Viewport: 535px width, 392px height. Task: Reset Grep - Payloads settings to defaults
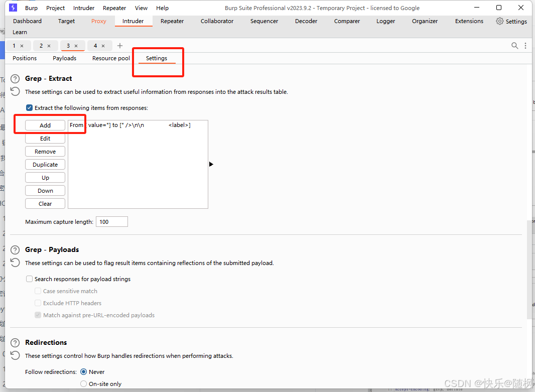click(x=15, y=263)
